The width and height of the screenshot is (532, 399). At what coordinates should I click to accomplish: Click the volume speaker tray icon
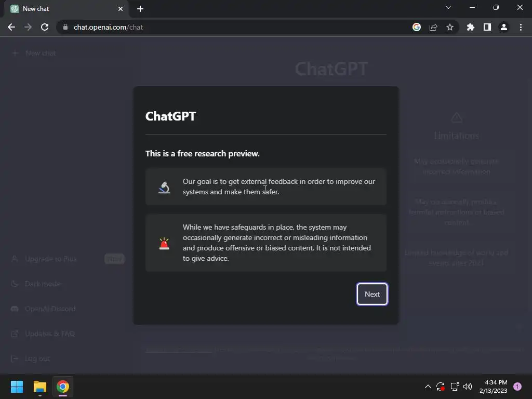(x=468, y=387)
